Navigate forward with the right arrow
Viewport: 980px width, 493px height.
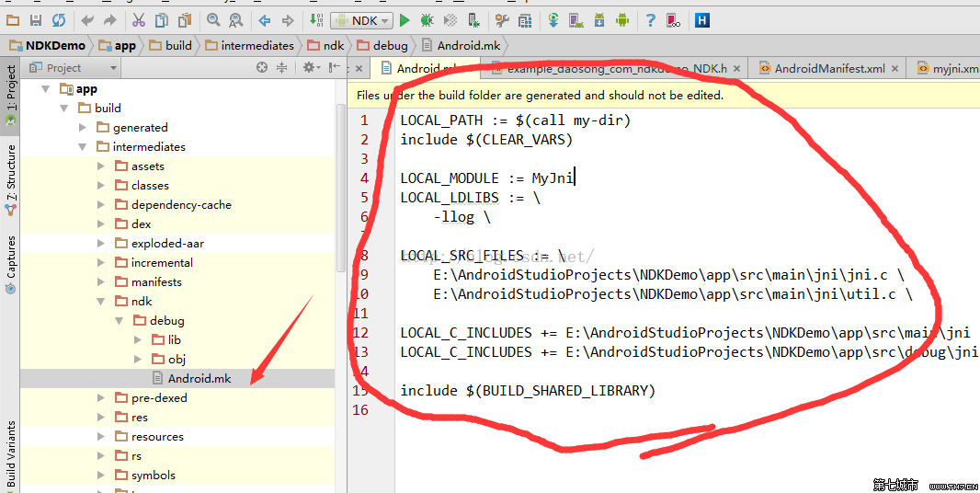tap(288, 20)
